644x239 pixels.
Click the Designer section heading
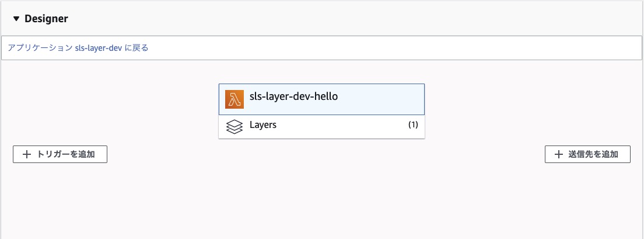coord(47,19)
